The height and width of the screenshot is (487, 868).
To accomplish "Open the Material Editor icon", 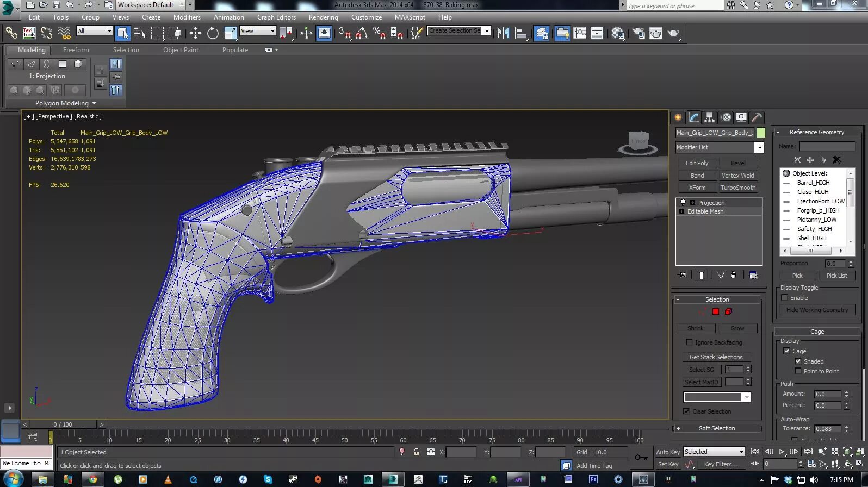I will point(618,33).
